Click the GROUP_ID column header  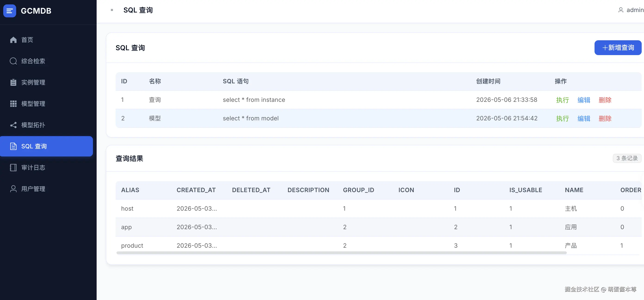(x=359, y=190)
